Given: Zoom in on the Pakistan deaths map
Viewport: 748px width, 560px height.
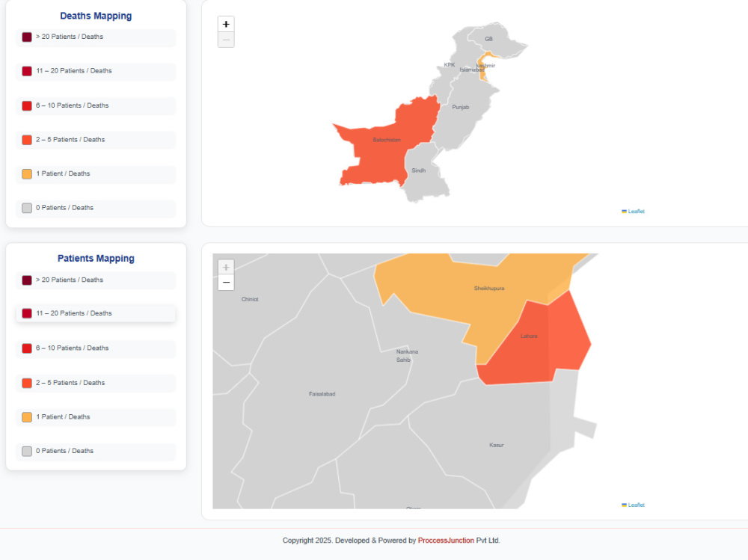Looking at the screenshot, I should pyautogui.click(x=226, y=25).
